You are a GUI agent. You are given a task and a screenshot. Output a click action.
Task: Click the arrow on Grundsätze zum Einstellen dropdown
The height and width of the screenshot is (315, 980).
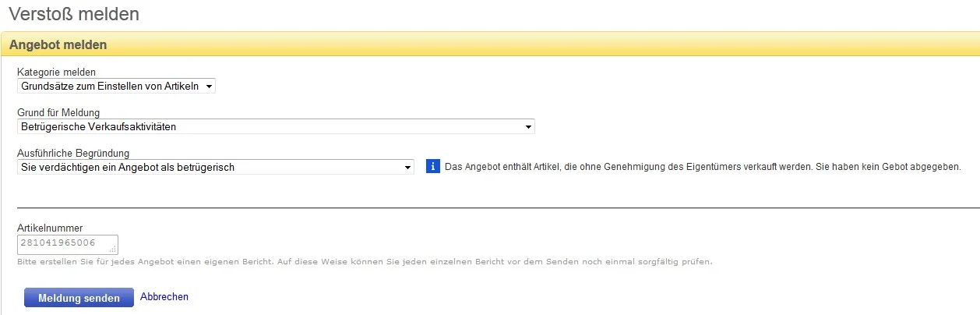[x=209, y=86]
